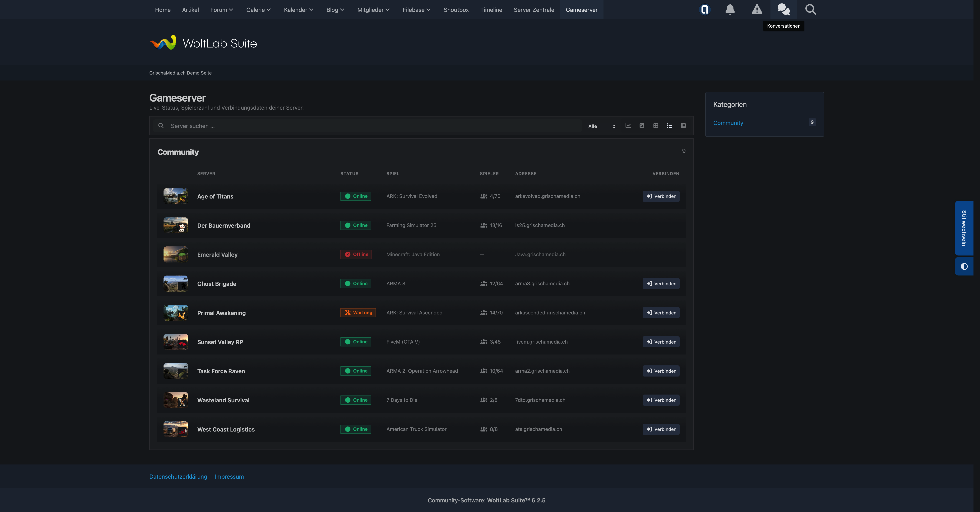Click the Ghost Brigade thumbnail

176,284
